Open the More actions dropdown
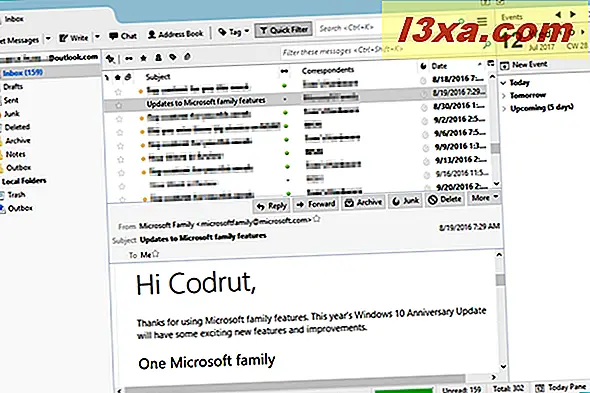590x393 pixels. click(x=484, y=198)
